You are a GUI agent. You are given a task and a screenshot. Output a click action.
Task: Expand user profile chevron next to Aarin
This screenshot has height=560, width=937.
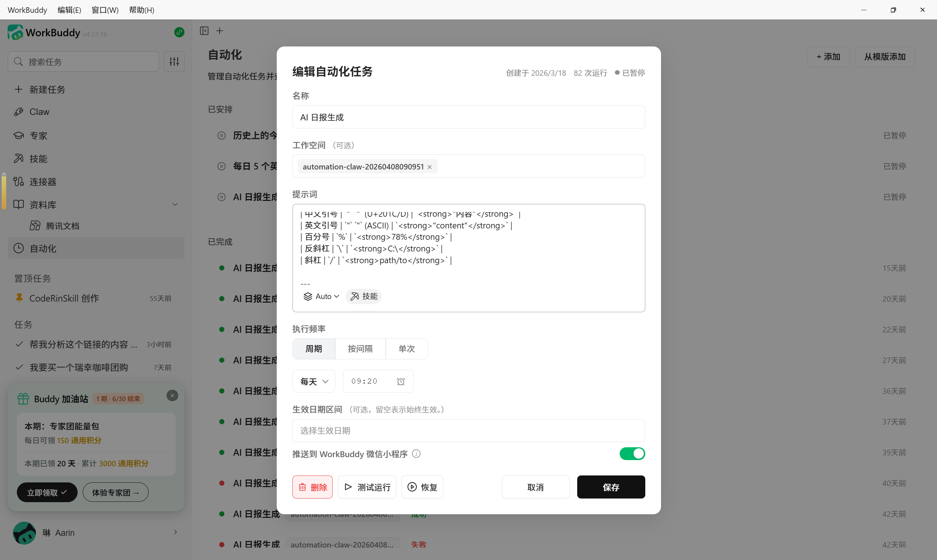(x=175, y=532)
